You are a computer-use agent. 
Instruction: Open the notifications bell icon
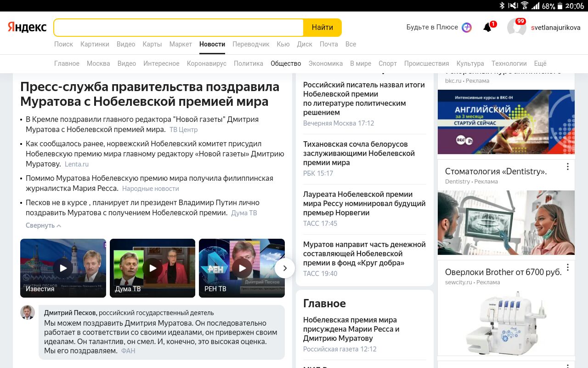[x=487, y=28]
